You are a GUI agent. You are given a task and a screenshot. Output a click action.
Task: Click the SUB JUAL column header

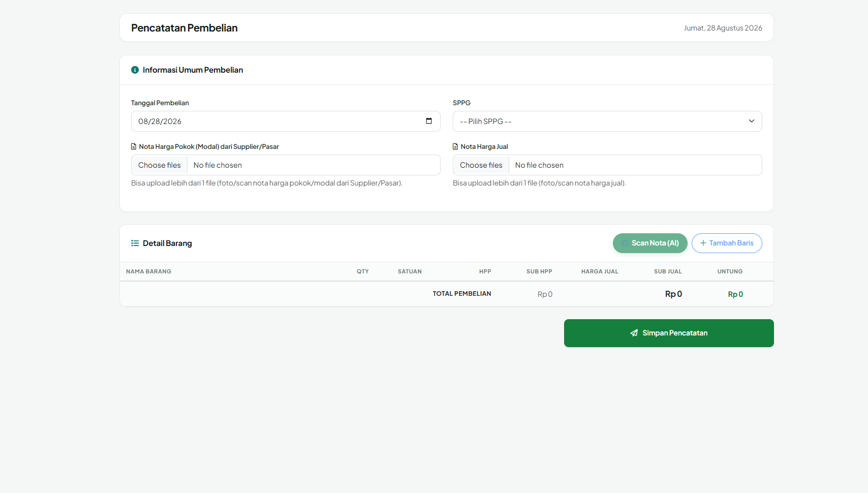668,271
